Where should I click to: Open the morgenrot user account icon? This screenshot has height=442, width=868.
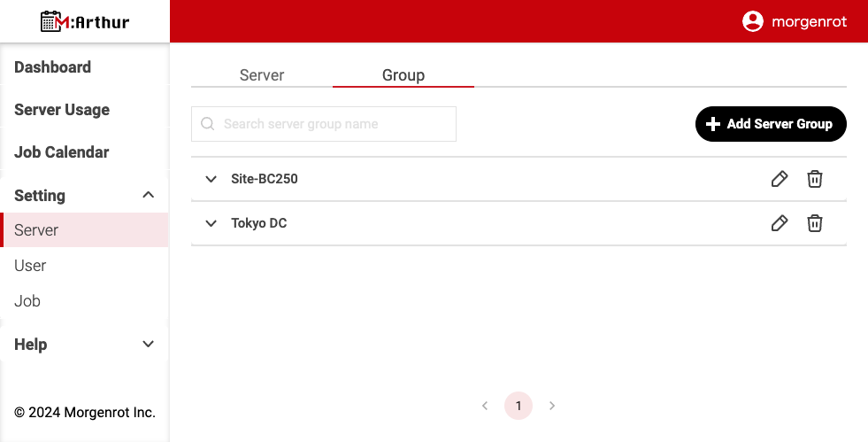[752, 21]
